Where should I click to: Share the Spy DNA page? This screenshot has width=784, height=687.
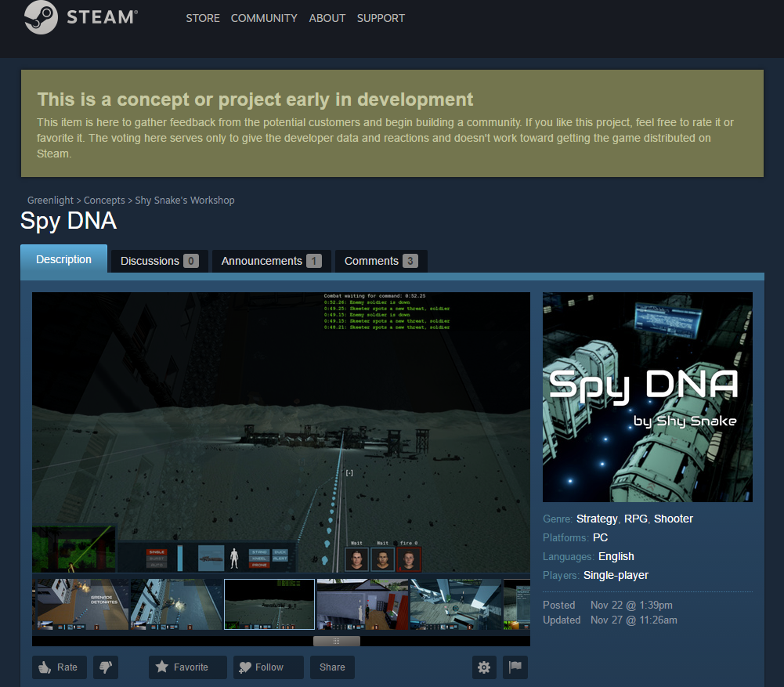tap(332, 667)
